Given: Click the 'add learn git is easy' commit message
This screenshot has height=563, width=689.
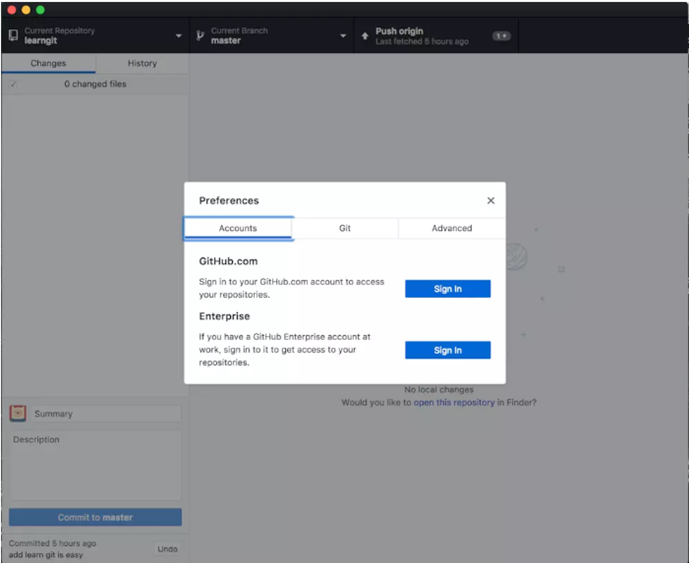Looking at the screenshot, I should click(x=46, y=555).
